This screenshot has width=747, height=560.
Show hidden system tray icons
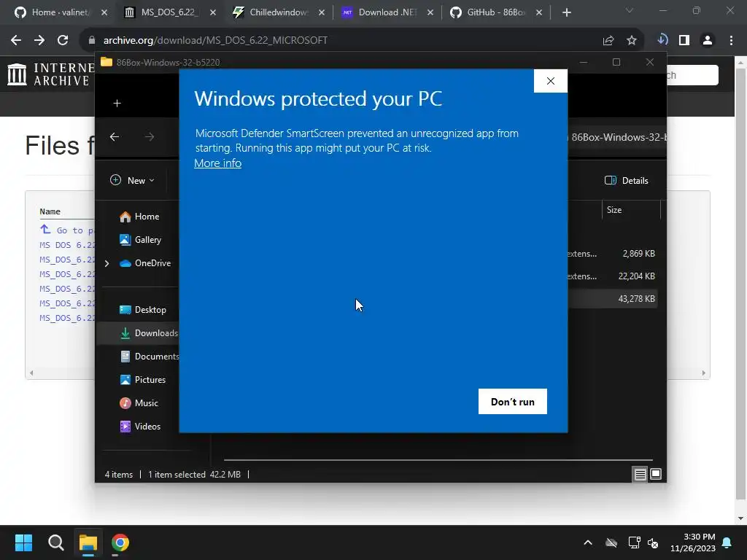coord(588,542)
